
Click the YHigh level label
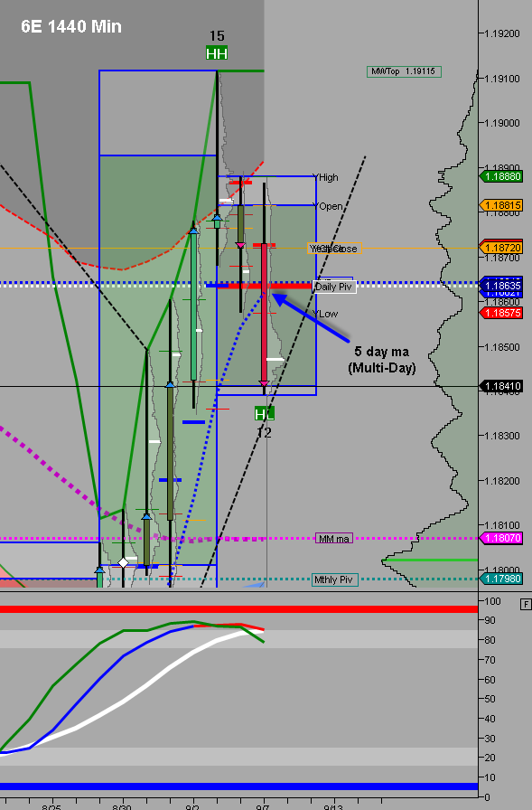click(x=327, y=177)
